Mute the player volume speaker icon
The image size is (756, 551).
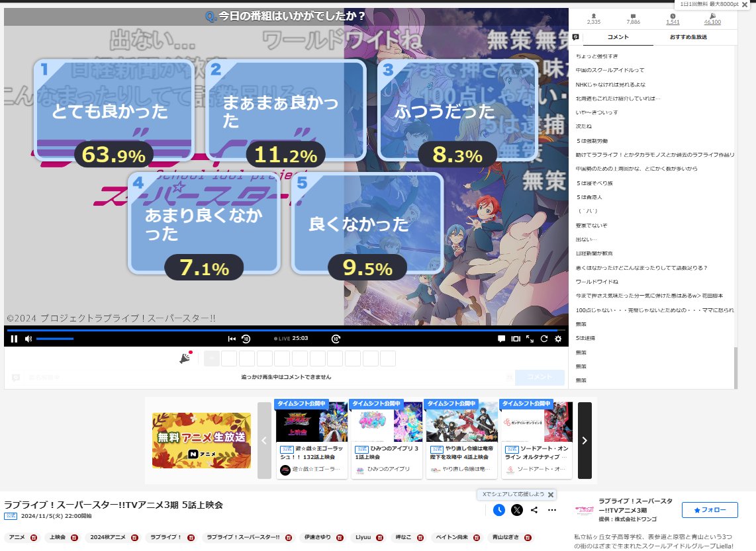click(28, 339)
